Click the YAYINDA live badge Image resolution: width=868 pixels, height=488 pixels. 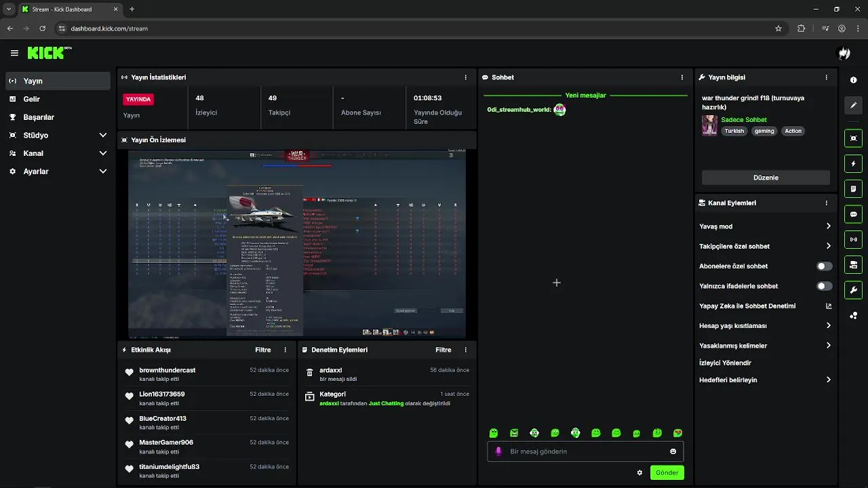click(138, 99)
